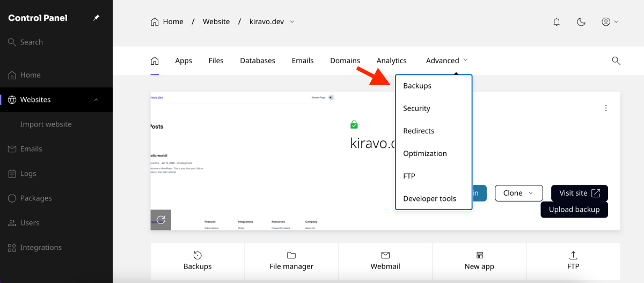Click the Visit site button
Screen dimensions: 644x283
coord(579,193)
